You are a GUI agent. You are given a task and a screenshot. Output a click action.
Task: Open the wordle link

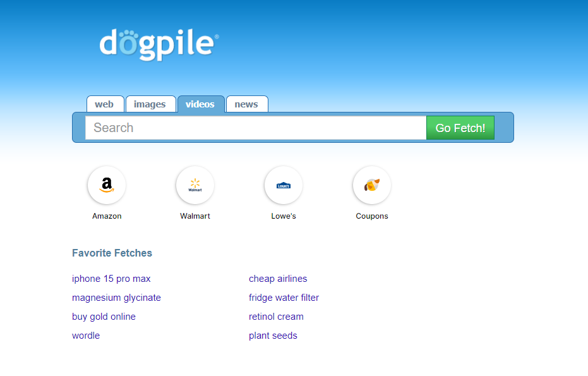coord(86,336)
